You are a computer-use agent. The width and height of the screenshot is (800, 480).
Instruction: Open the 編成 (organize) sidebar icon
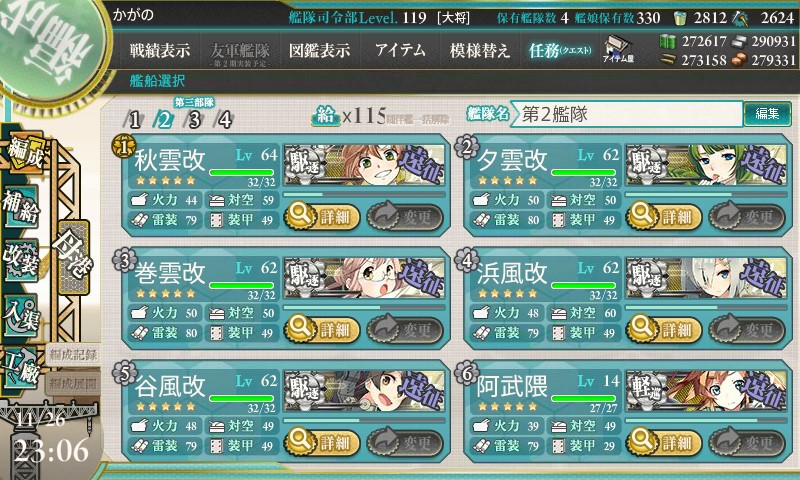(23, 154)
